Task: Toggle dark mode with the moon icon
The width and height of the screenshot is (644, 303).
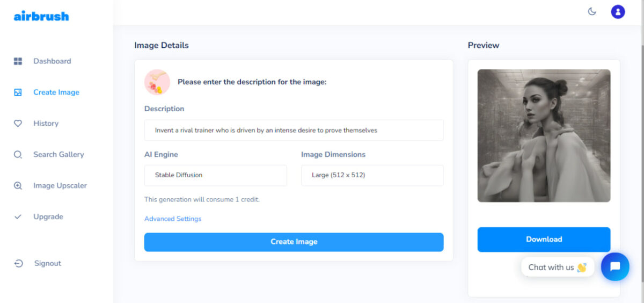Action: click(592, 11)
